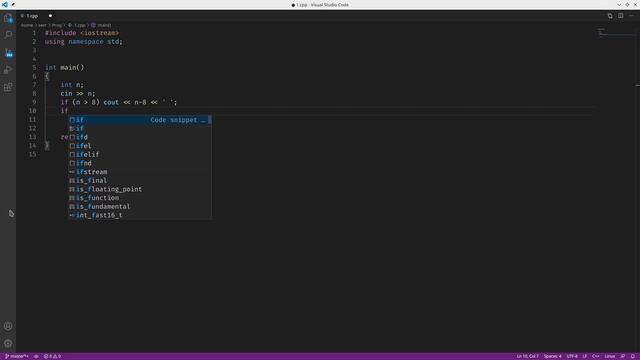Viewport: 640px width, 360px height.
Task: Click 'using namespace std;' line
Action: coord(84,42)
